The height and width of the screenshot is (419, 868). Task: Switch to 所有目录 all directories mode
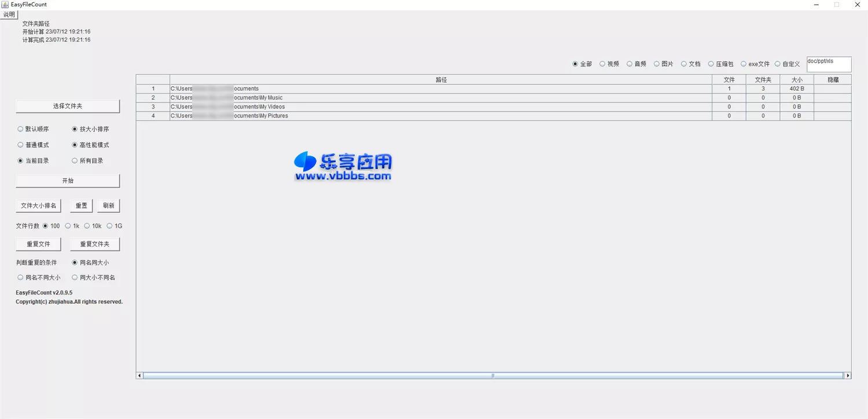[x=75, y=160]
